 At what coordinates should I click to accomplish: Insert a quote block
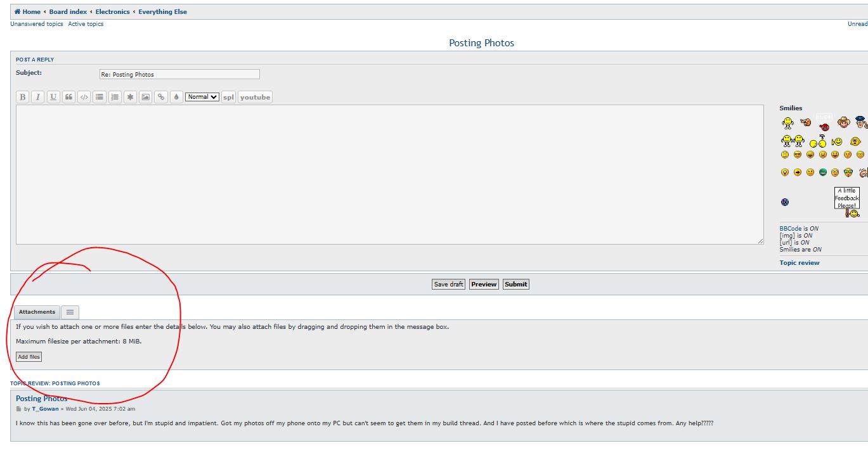[x=68, y=97]
